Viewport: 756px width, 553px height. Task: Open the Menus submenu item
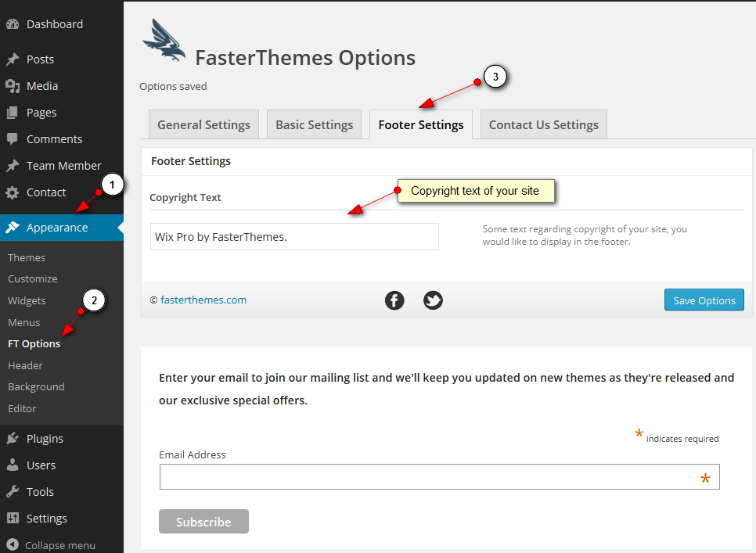(24, 323)
